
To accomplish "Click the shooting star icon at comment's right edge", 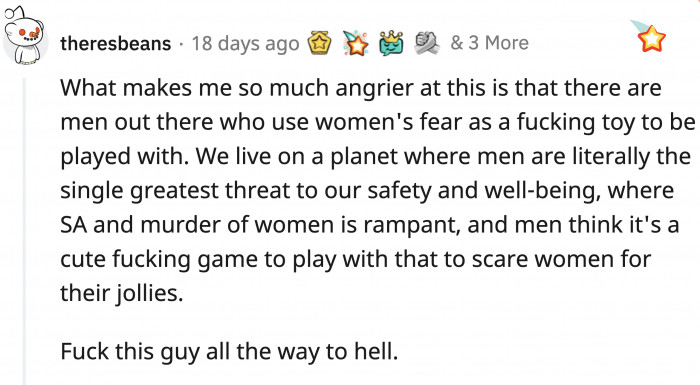I will point(648,37).
